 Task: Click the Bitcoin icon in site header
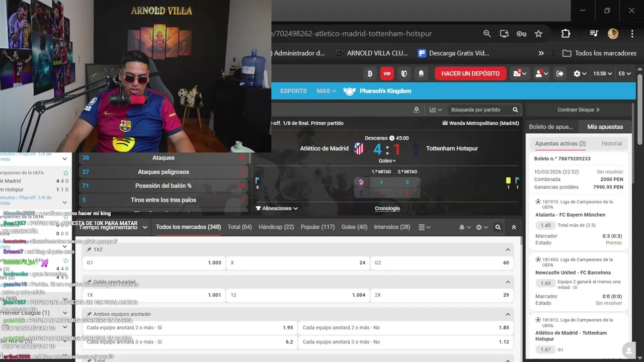pyautogui.click(x=370, y=73)
